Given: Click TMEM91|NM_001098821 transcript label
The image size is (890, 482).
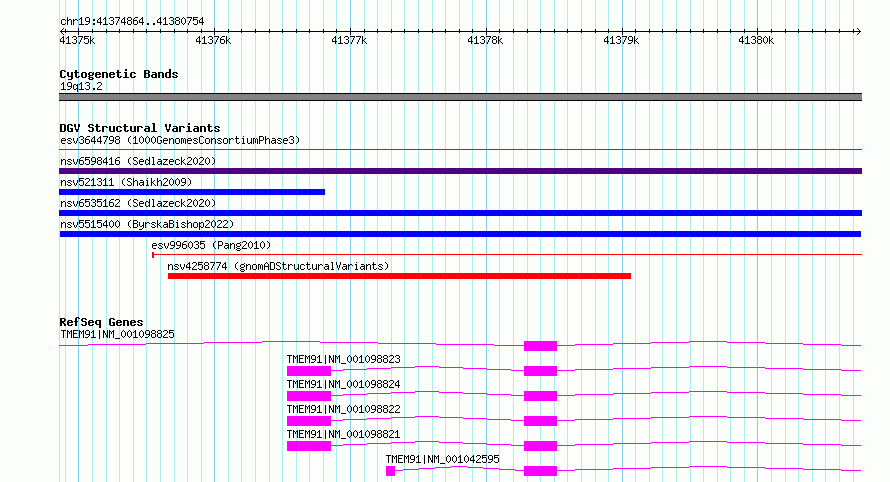Looking at the screenshot, I should [x=343, y=434].
